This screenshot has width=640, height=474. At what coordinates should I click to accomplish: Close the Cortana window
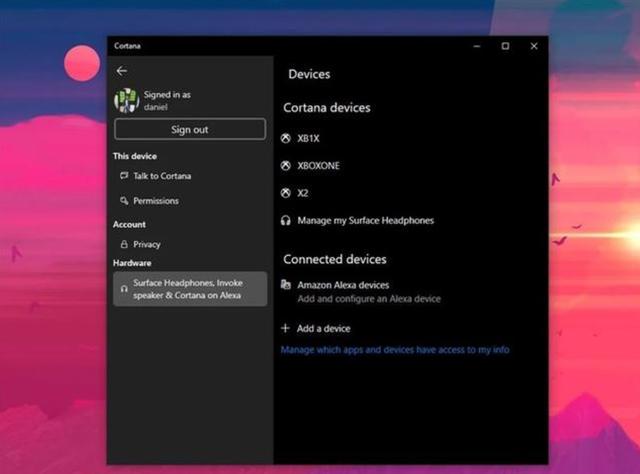click(534, 46)
